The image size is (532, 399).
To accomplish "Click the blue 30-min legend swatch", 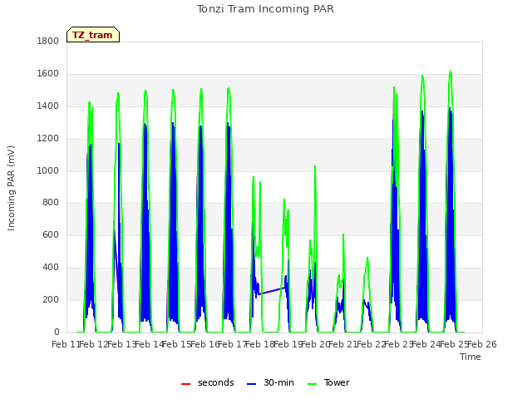I will tap(251, 384).
